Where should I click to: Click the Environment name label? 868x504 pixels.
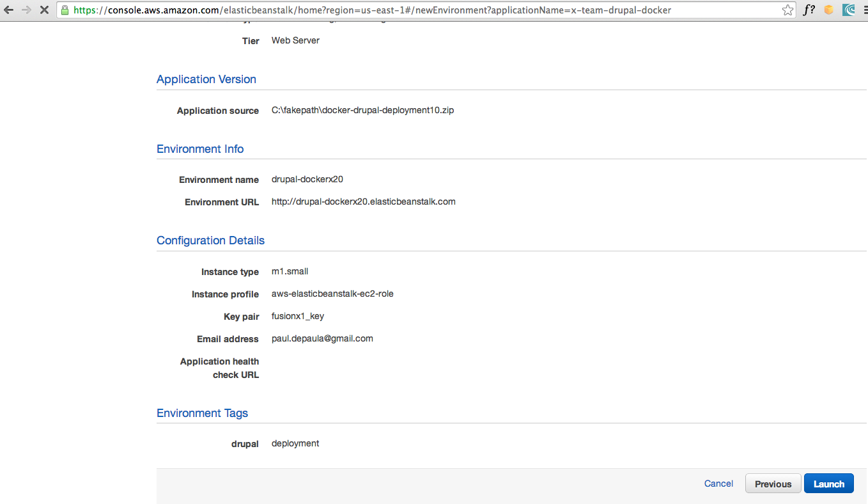point(219,180)
